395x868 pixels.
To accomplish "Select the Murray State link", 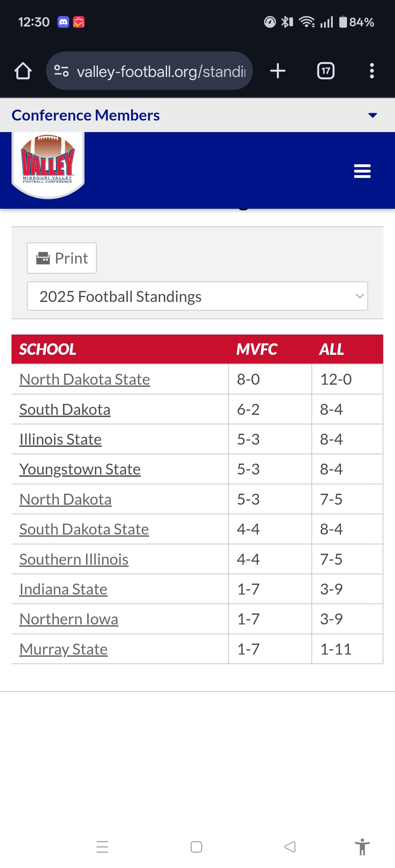I will click(x=63, y=649).
